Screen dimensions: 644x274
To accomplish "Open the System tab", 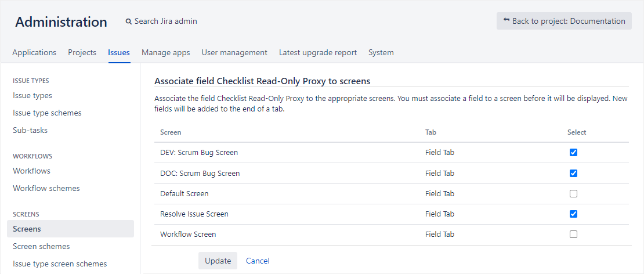I will 381,52.
